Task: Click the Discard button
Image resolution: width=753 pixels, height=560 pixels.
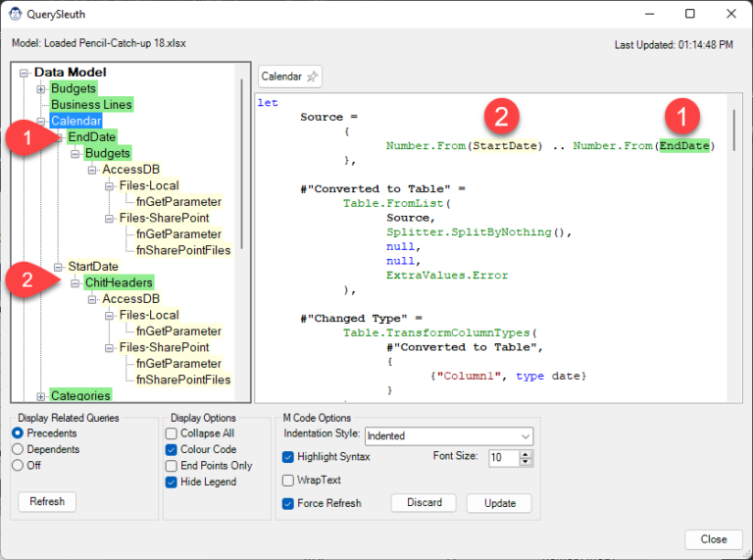Action: click(x=424, y=503)
